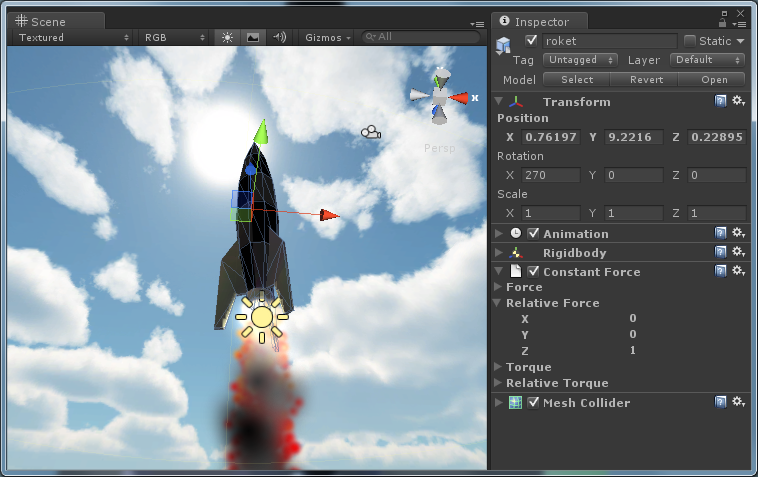Click the roket name field
Image resolution: width=758 pixels, height=477 pixels.
point(610,41)
